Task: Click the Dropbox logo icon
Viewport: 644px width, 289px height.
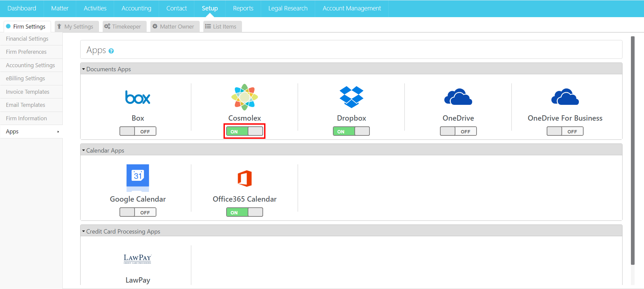Action: (351, 97)
